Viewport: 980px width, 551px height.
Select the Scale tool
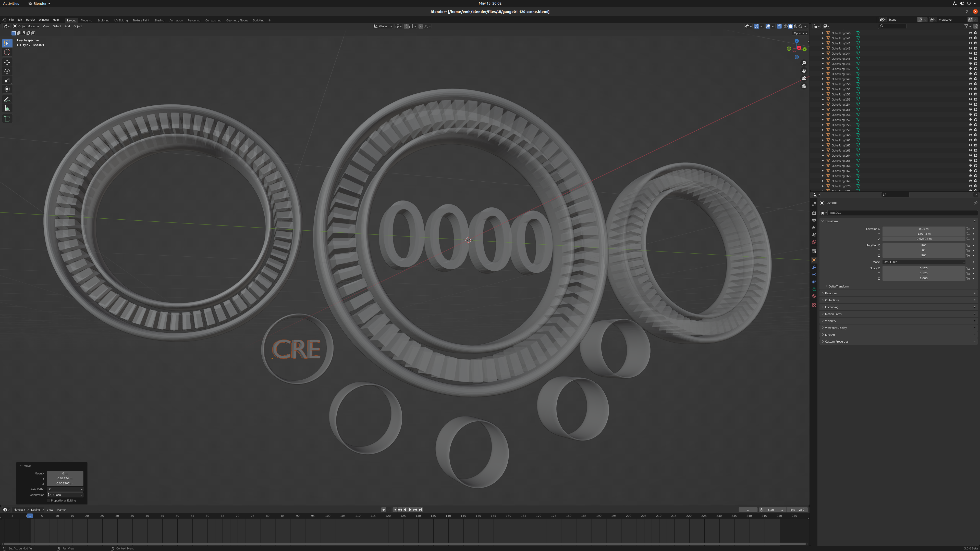tap(7, 80)
